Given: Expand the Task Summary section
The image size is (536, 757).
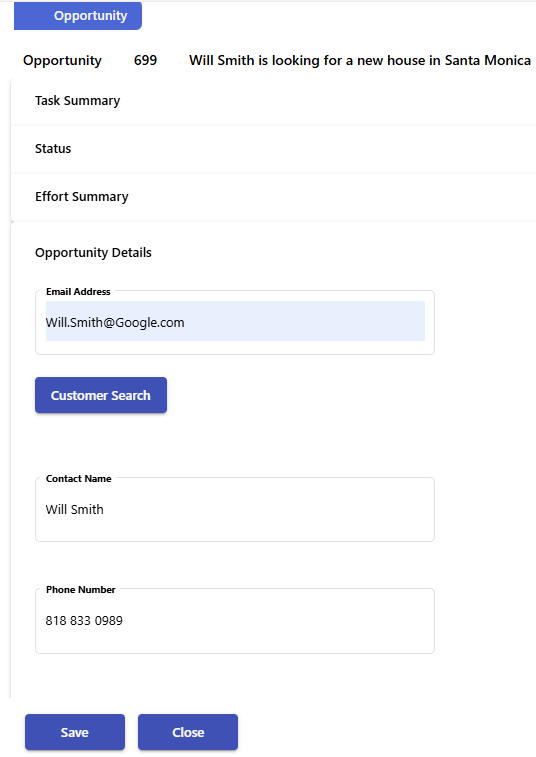Looking at the screenshot, I should [273, 101].
